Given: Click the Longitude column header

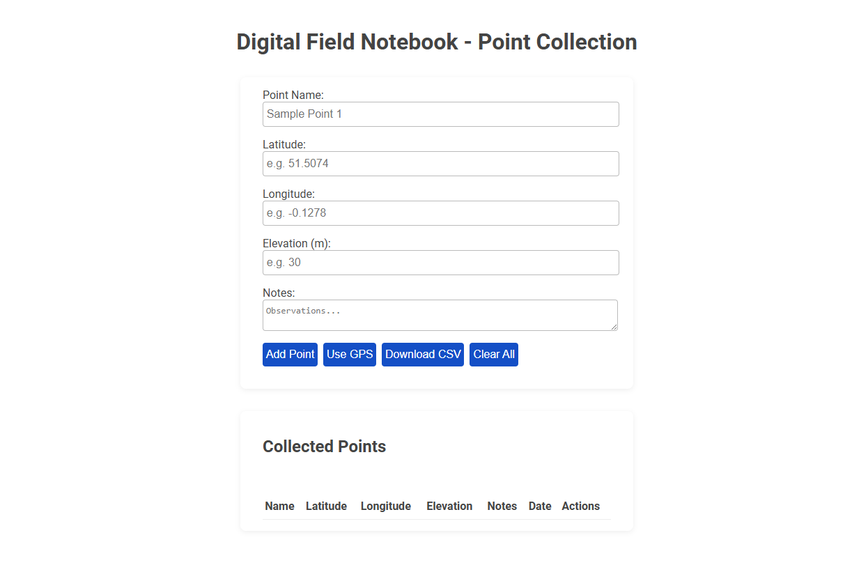Looking at the screenshot, I should click(x=385, y=506).
